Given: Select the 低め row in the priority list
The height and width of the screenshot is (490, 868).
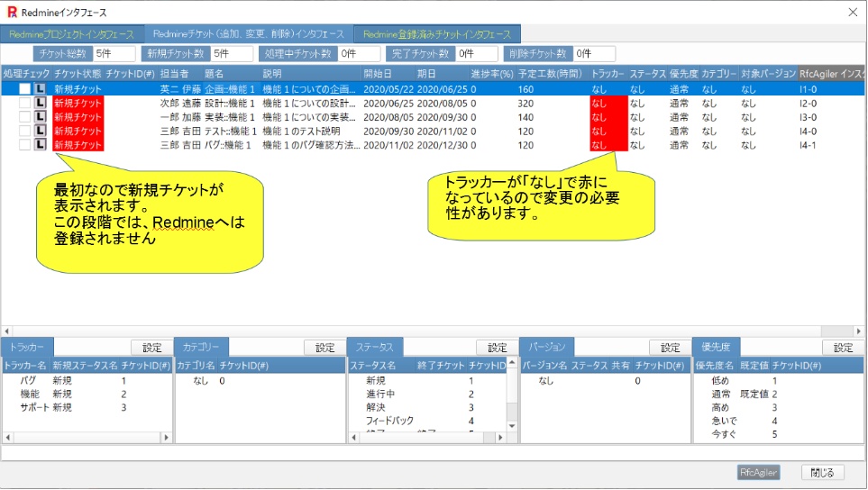Looking at the screenshot, I should [x=779, y=380].
